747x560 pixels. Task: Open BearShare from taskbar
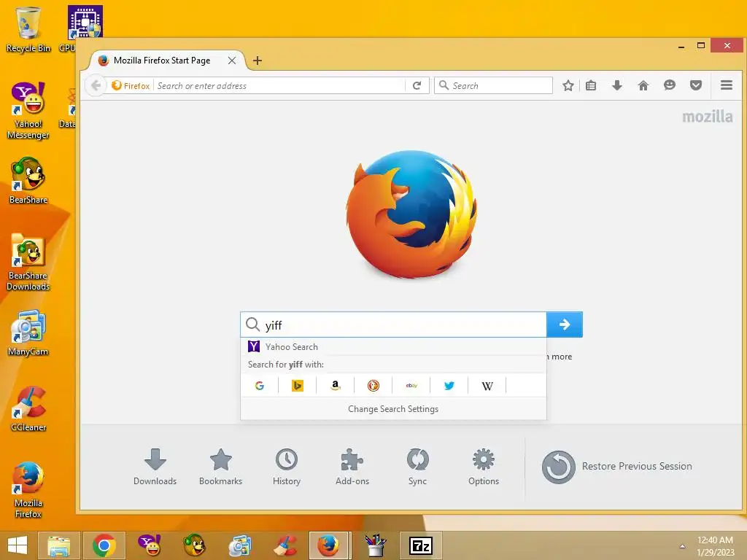tap(194, 545)
